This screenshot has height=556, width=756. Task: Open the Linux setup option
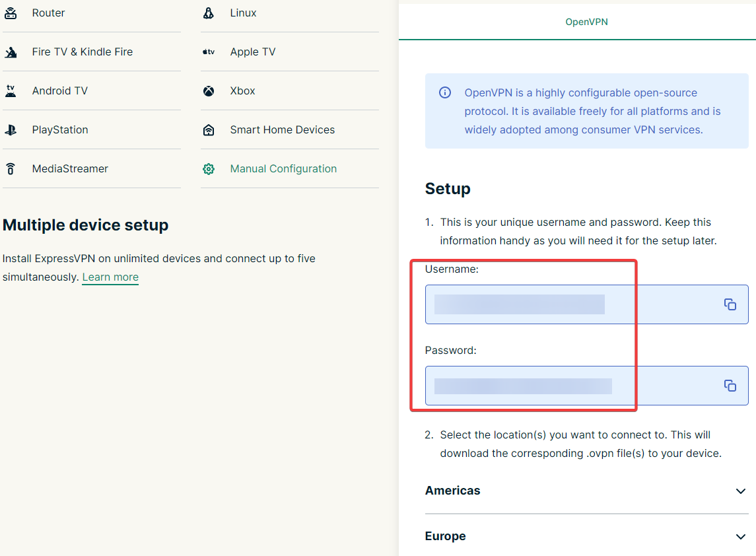coord(289,13)
